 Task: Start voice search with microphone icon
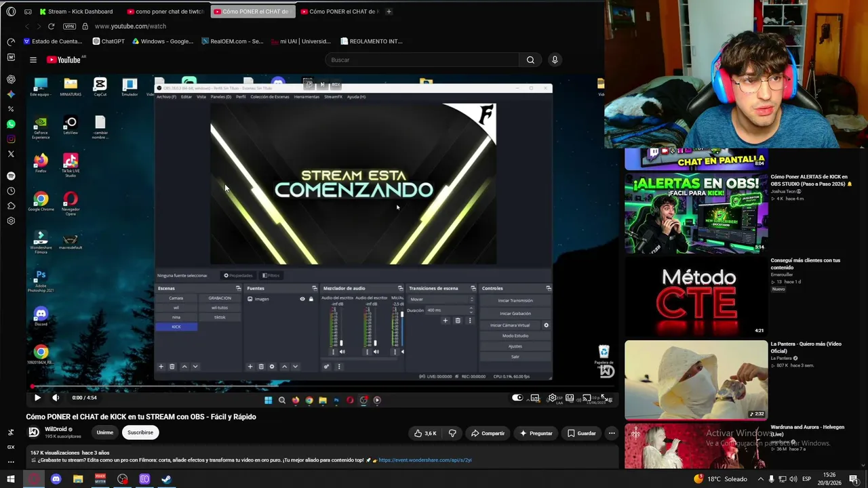(555, 60)
